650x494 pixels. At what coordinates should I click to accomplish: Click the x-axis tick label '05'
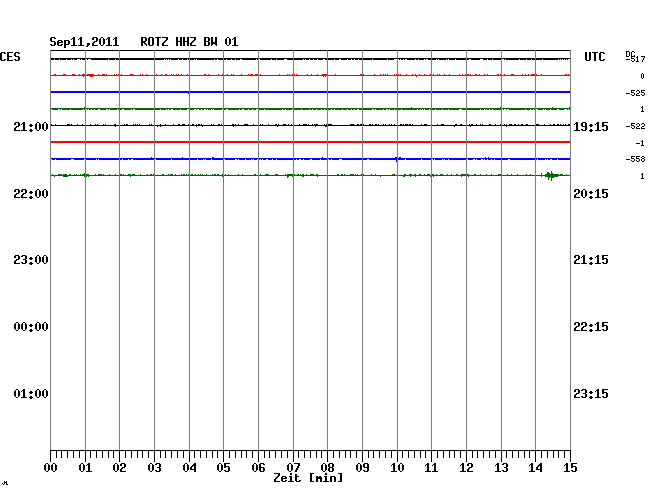[x=223, y=468]
